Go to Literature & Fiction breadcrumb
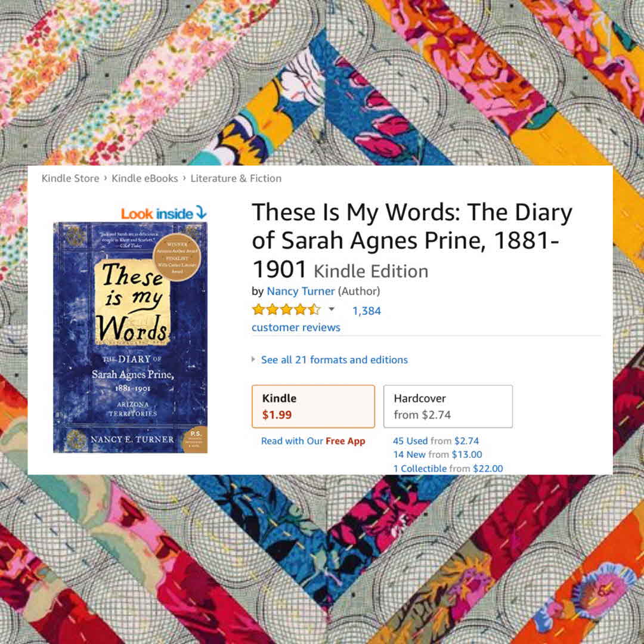The height and width of the screenshot is (644, 644). tap(236, 178)
